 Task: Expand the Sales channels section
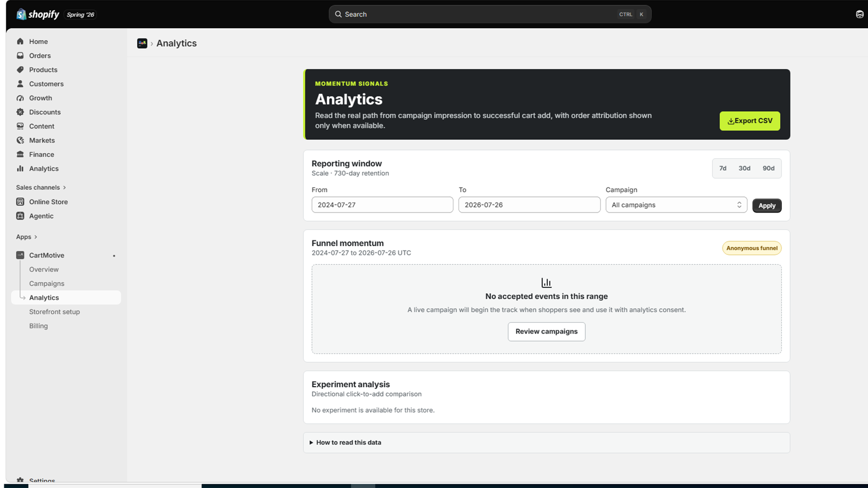(x=41, y=187)
